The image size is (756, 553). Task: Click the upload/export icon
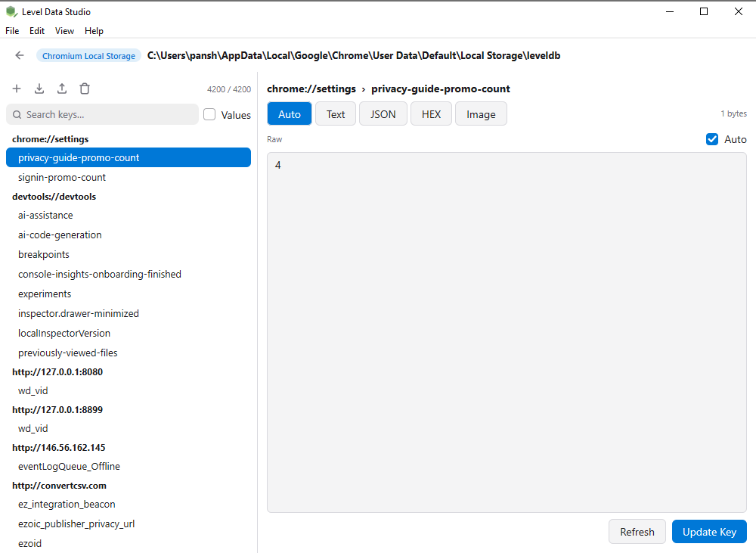point(62,89)
